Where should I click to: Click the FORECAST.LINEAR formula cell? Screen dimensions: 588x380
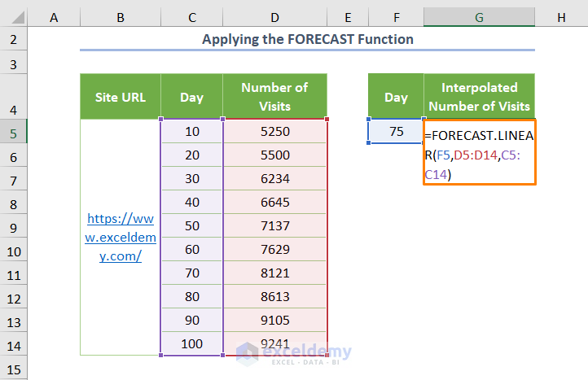click(x=479, y=153)
